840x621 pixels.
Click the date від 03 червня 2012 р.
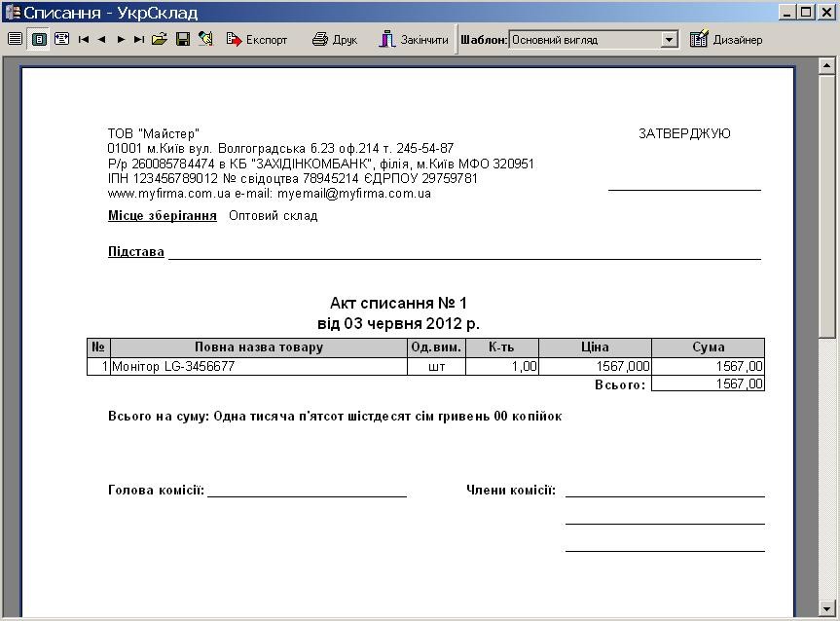pyautogui.click(x=398, y=323)
